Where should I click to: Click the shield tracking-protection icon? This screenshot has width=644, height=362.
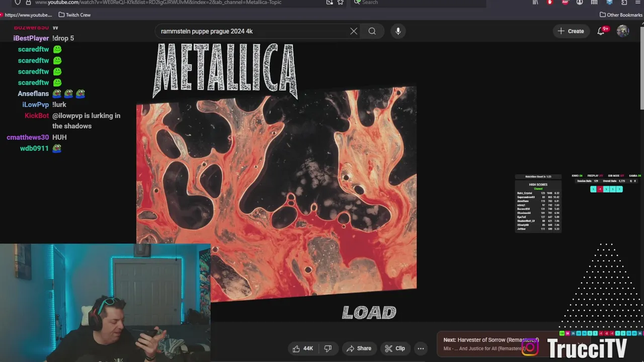click(18, 3)
